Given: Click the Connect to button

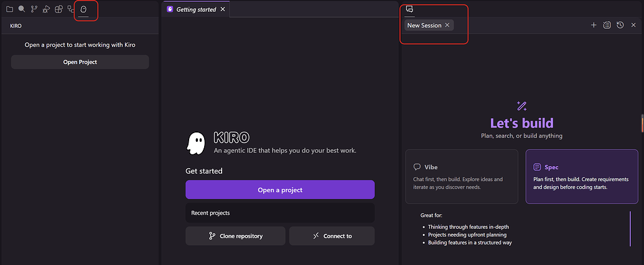Looking at the screenshot, I should point(332,236).
